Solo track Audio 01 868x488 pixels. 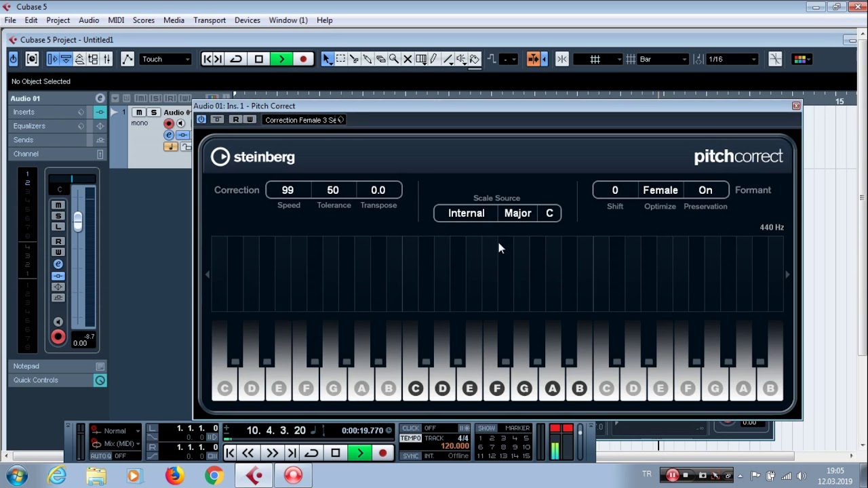click(x=153, y=113)
